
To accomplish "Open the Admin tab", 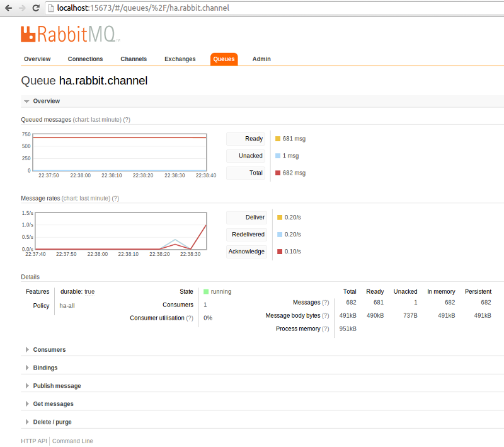I will tap(261, 59).
